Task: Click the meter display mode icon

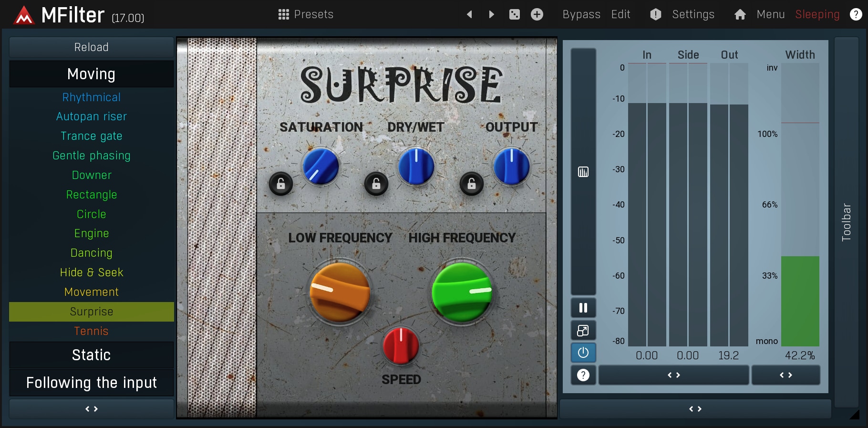Action: click(x=583, y=172)
